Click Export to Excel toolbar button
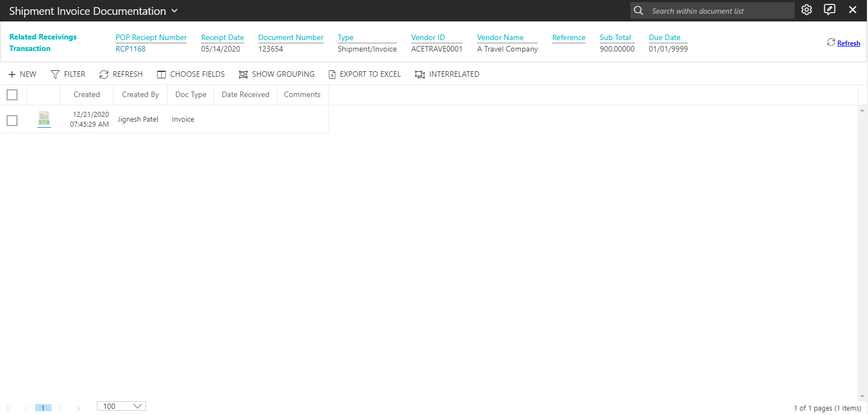Image resolution: width=868 pixels, height=415 pixels. tap(365, 74)
